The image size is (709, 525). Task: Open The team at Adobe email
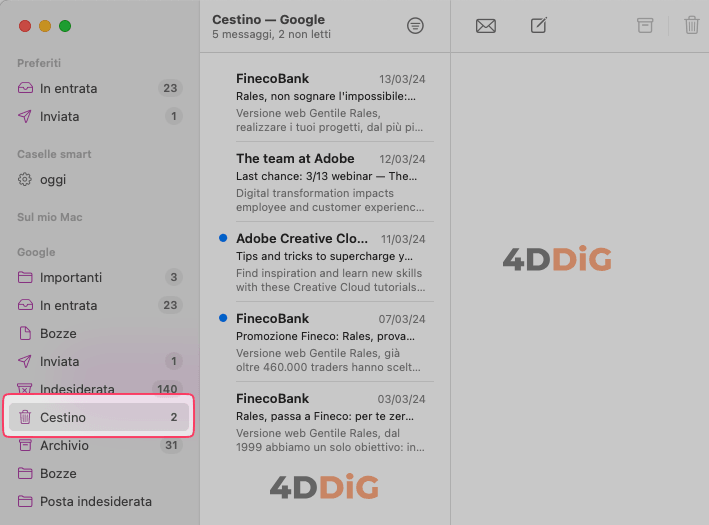point(326,182)
